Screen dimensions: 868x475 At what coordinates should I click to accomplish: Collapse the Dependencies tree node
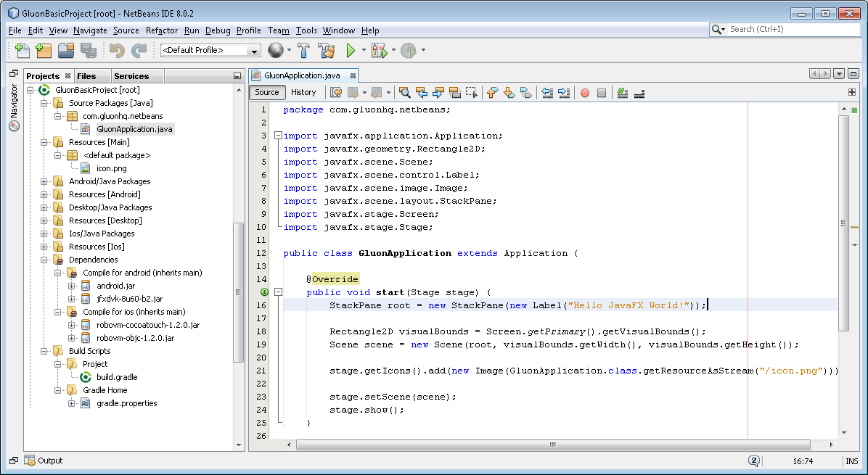click(44, 260)
